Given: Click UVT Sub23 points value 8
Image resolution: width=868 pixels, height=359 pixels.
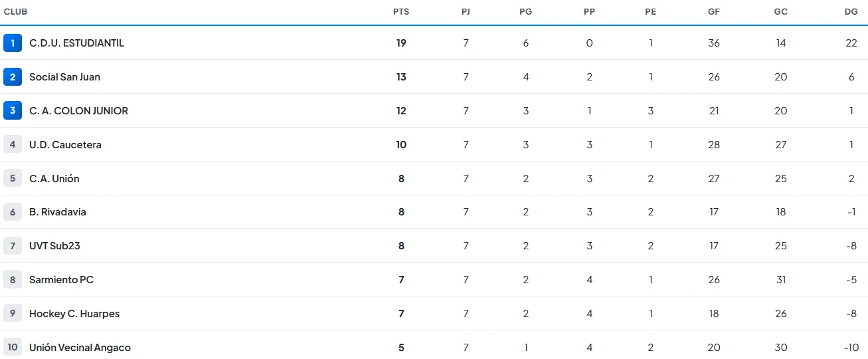Looking at the screenshot, I should click(x=401, y=246).
